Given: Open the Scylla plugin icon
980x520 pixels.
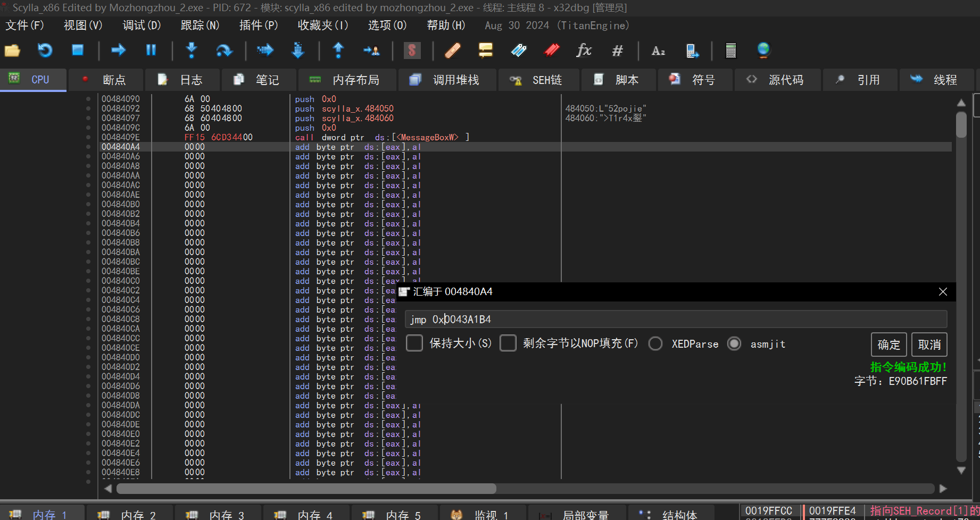Looking at the screenshot, I should (412, 51).
